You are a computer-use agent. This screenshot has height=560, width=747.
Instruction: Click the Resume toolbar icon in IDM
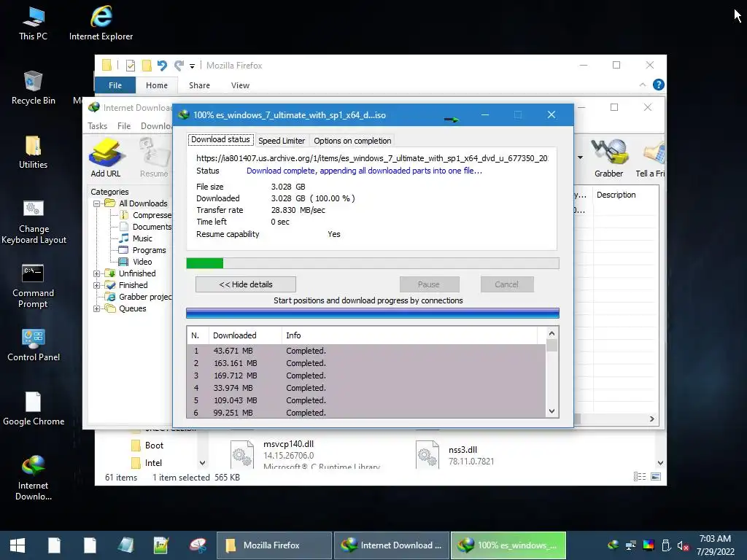pyautogui.click(x=154, y=158)
